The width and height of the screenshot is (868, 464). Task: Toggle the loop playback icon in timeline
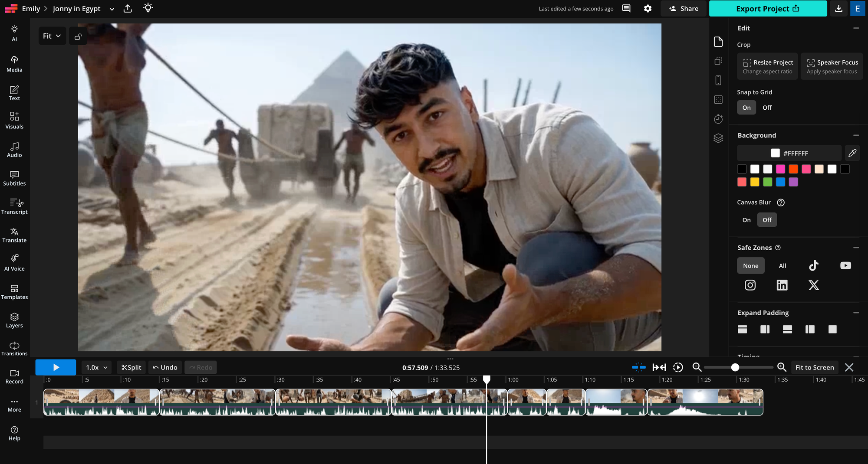coord(678,367)
